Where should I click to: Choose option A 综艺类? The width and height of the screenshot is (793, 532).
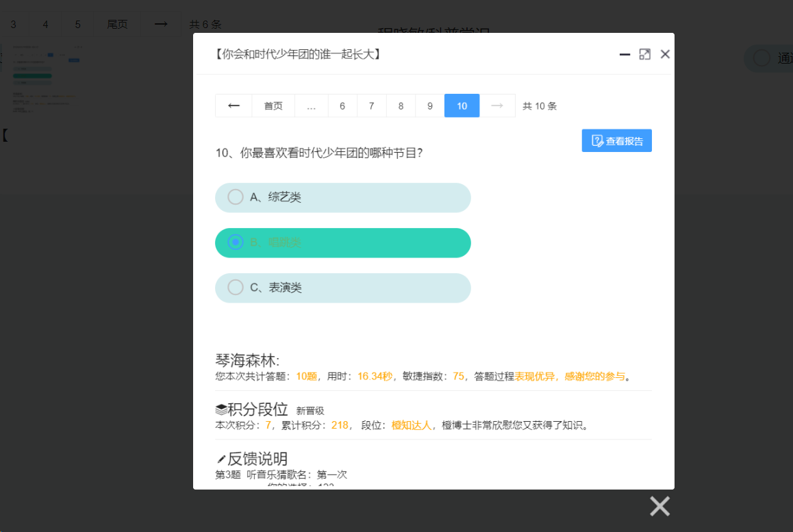point(343,198)
